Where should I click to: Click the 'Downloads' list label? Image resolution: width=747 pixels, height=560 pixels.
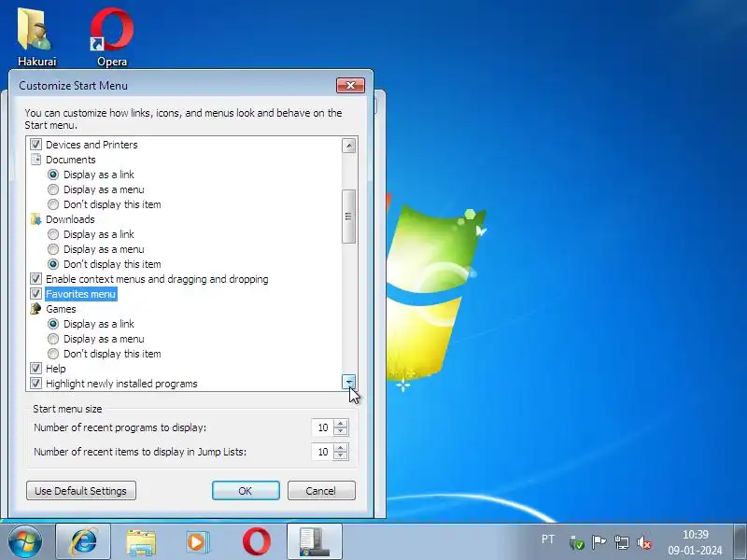[70, 219]
